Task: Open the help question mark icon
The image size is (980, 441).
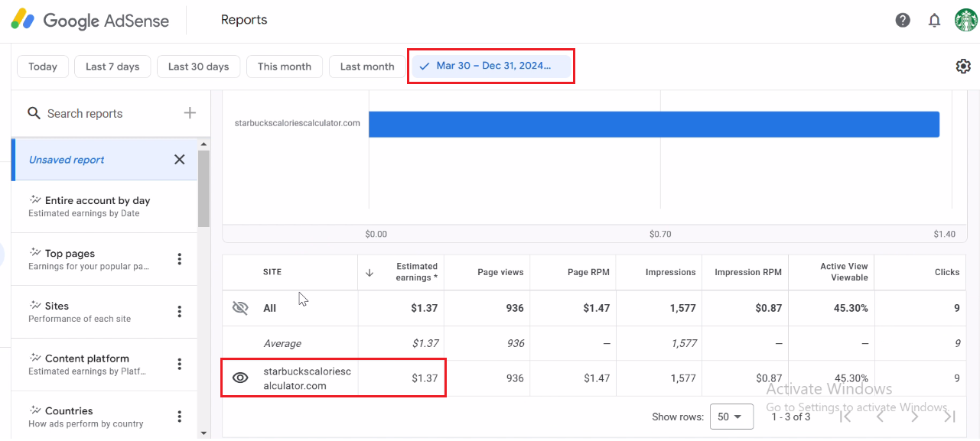Action: [903, 21]
